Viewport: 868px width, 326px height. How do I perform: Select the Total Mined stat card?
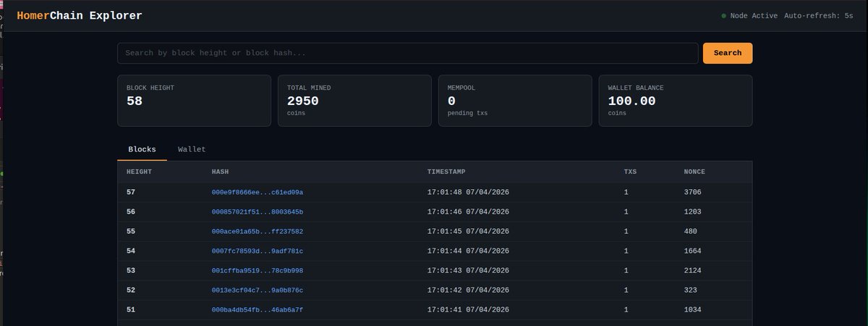click(x=354, y=101)
